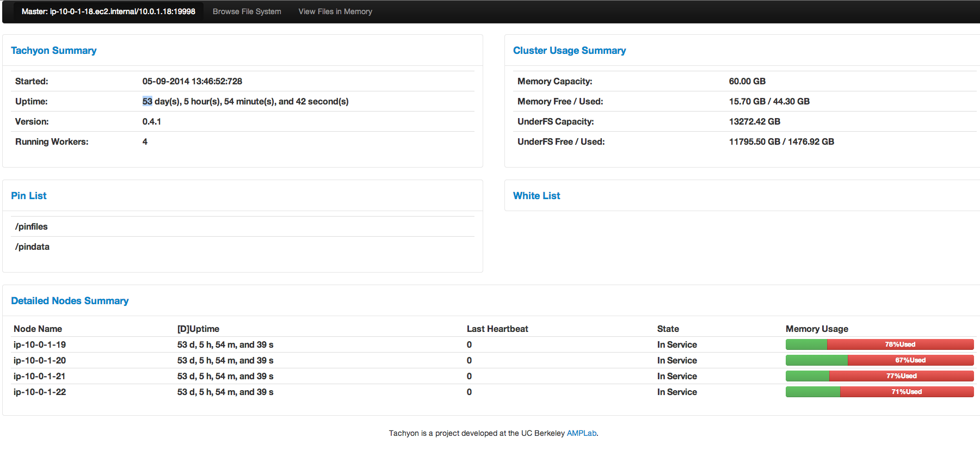Click the Memory Usage column header
The height and width of the screenshot is (450, 980).
coord(817,329)
